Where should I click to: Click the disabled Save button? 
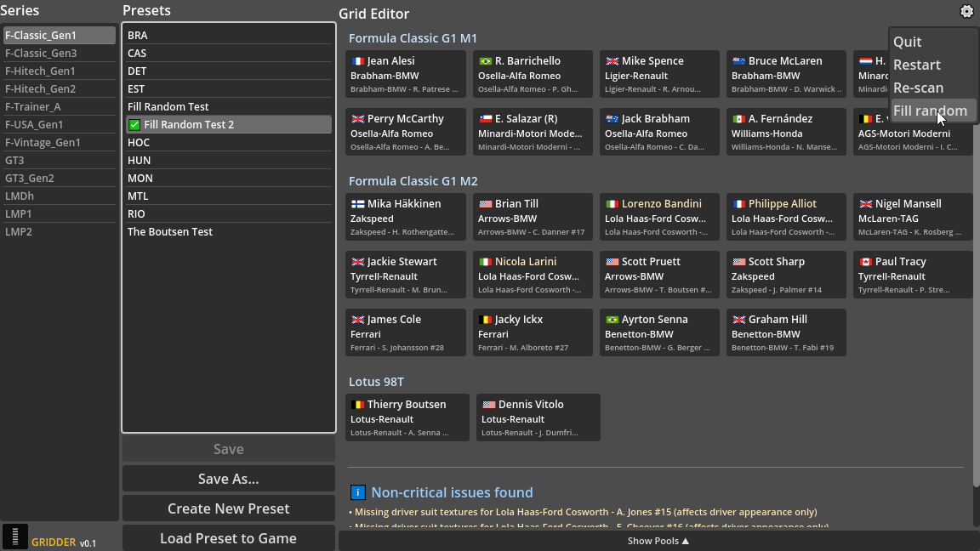(x=229, y=449)
